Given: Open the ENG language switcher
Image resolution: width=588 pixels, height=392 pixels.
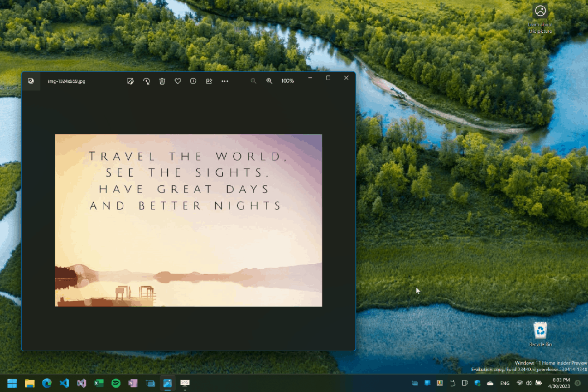Looking at the screenshot, I should (x=504, y=382).
